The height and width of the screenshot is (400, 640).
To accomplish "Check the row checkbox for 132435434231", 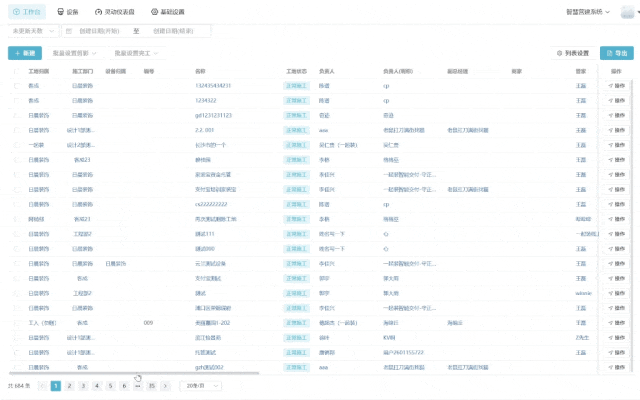I will pyautogui.click(x=16, y=86).
